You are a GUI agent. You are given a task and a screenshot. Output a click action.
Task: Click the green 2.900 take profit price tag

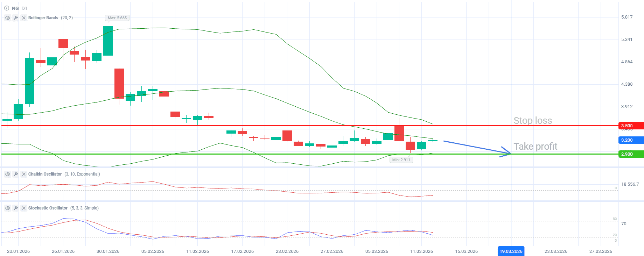coord(631,154)
